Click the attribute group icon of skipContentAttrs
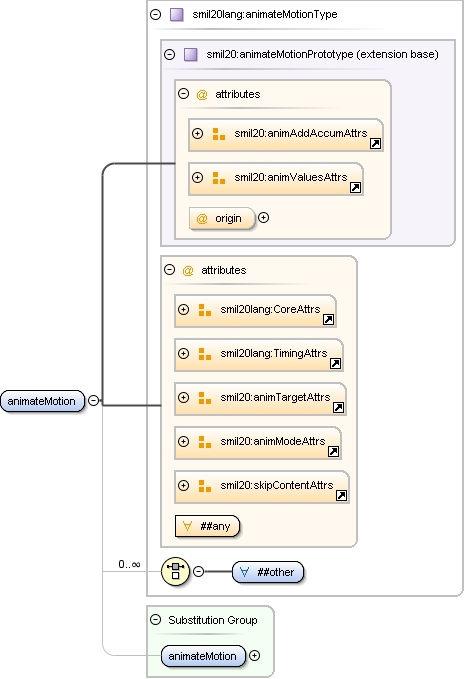 (x=205, y=486)
